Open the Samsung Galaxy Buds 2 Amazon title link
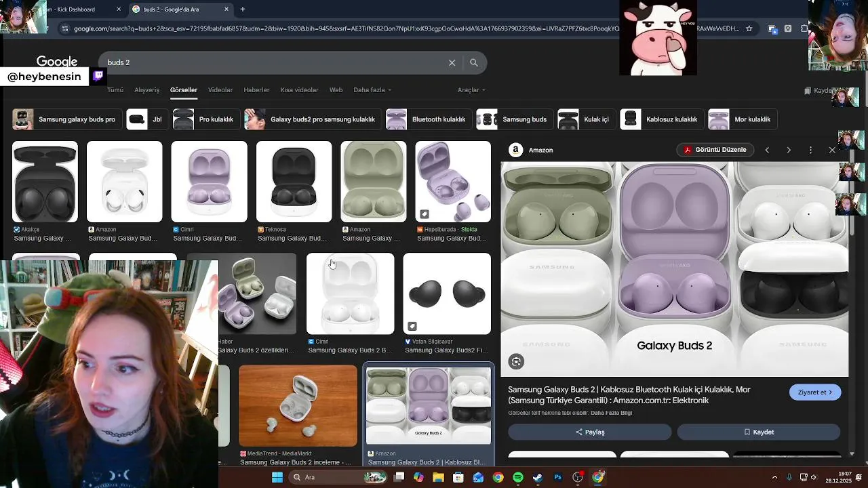Screen dimensions: 868x488 (x=629, y=395)
